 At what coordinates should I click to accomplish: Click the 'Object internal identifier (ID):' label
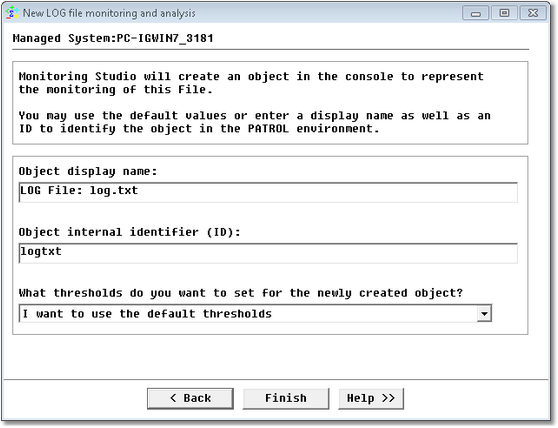(130, 232)
